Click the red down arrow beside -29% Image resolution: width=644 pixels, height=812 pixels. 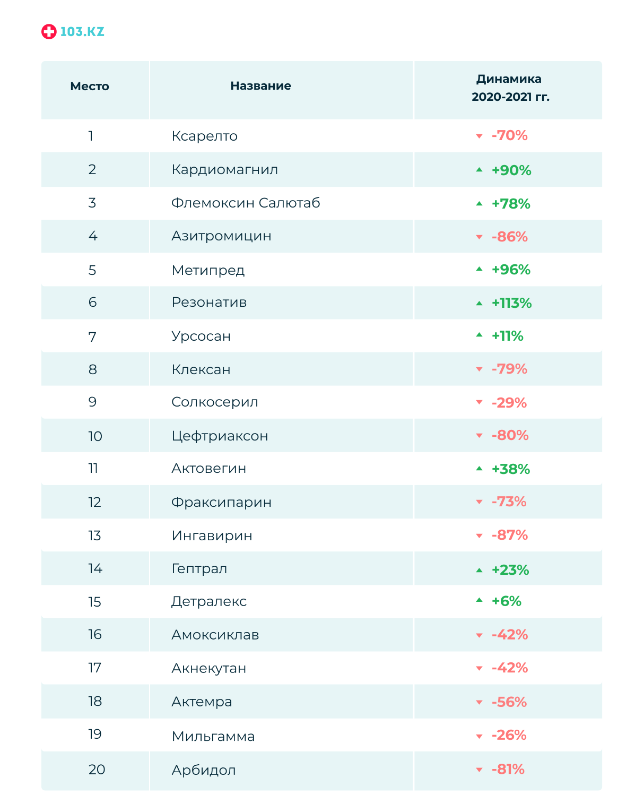479,402
